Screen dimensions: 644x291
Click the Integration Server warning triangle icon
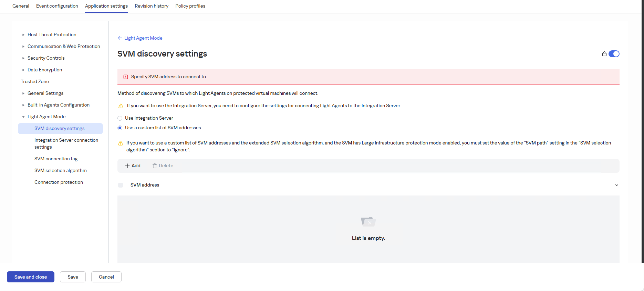pos(121,106)
